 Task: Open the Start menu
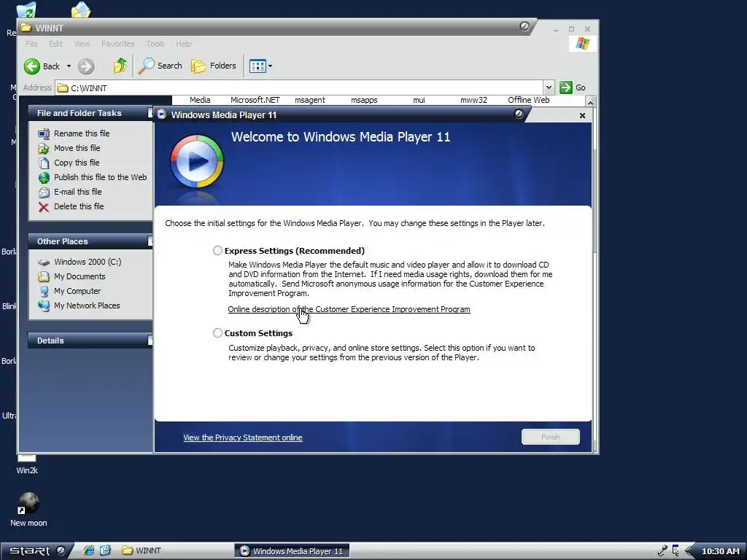pyautogui.click(x=29, y=551)
